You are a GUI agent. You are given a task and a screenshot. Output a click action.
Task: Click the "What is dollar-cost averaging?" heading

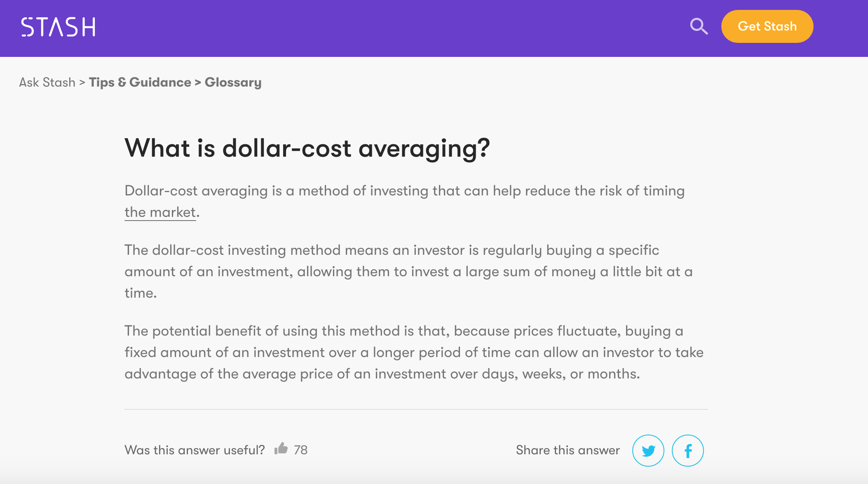tap(307, 148)
